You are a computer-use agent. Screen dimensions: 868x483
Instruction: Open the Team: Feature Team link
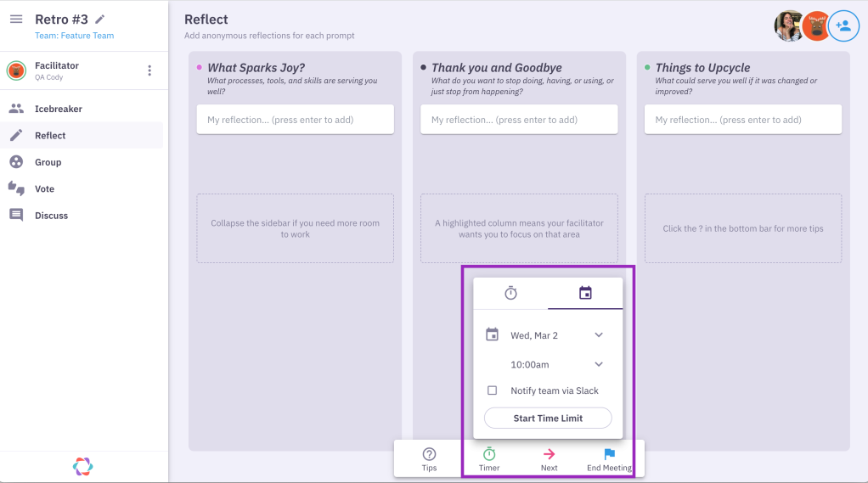click(x=74, y=36)
